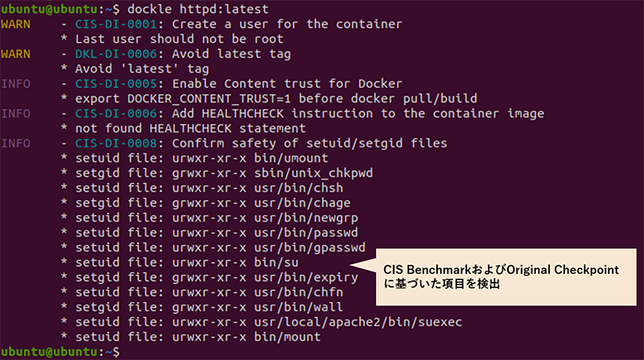
Task: Click the CIS-DI-0006 HEALTHCHECK code
Action: click(118, 114)
